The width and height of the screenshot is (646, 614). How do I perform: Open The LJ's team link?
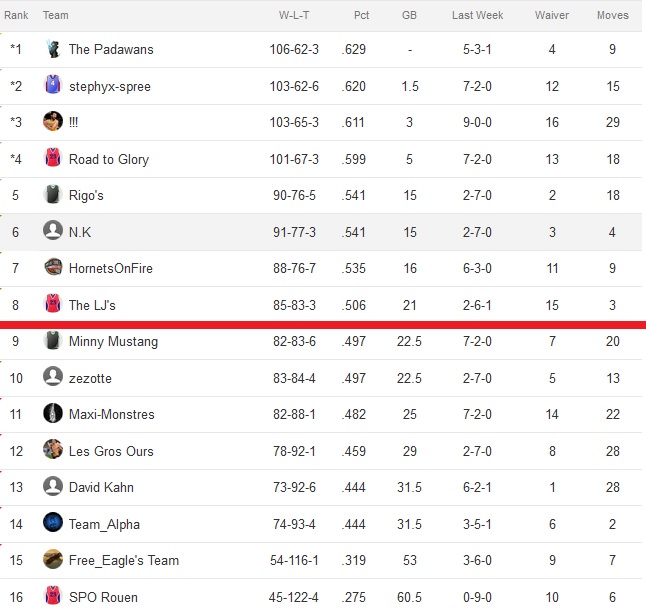pos(92,305)
